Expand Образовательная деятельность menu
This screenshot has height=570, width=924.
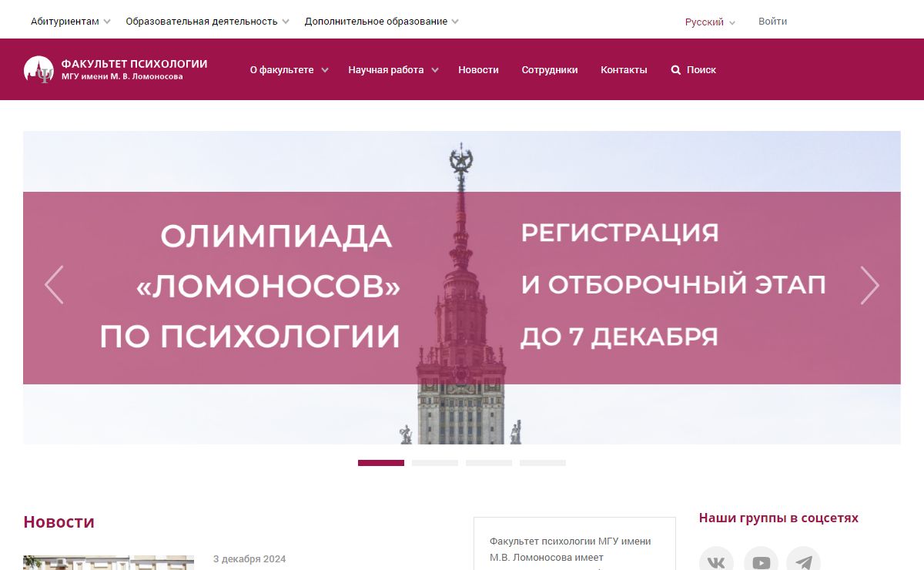click(x=207, y=22)
